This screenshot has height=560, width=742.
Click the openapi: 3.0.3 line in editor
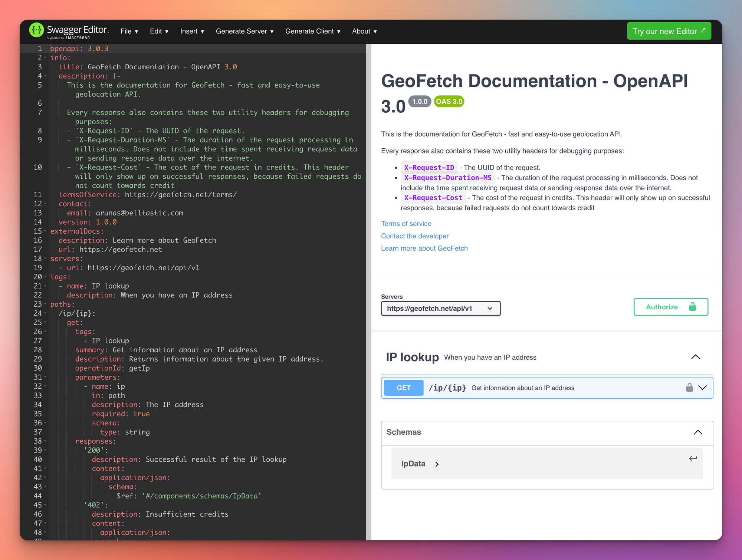79,49
